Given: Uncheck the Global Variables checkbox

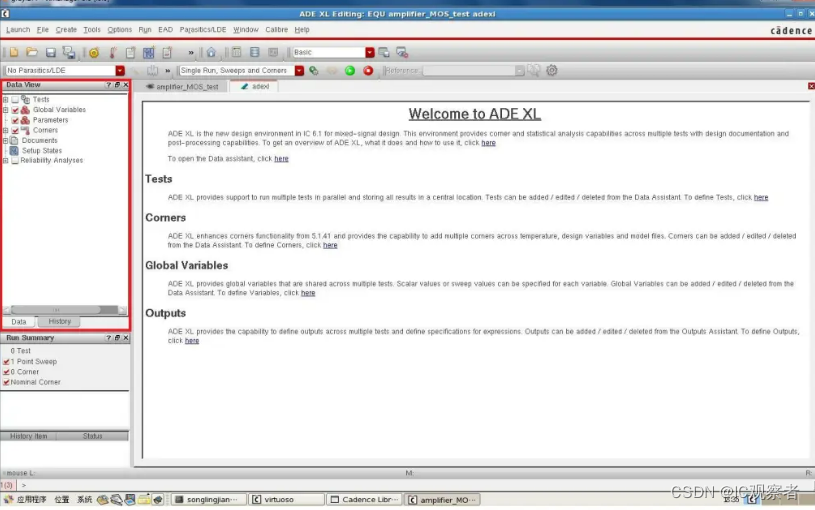Looking at the screenshot, I should 15,110.
